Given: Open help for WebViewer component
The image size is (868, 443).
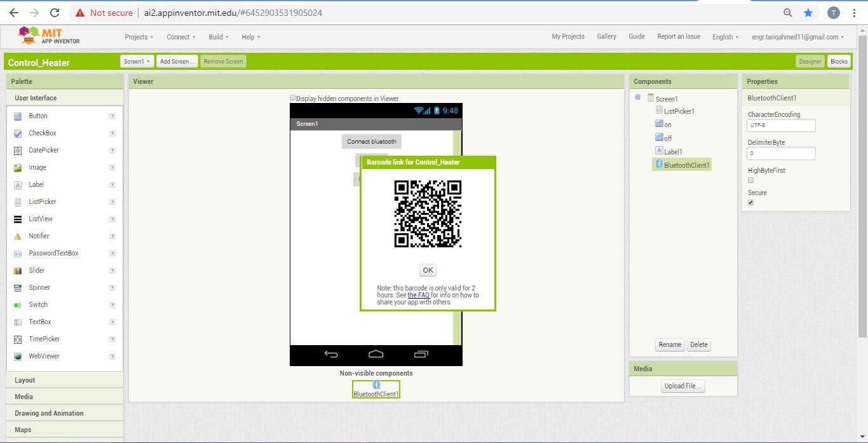Looking at the screenshot, I should pos(112,357).
